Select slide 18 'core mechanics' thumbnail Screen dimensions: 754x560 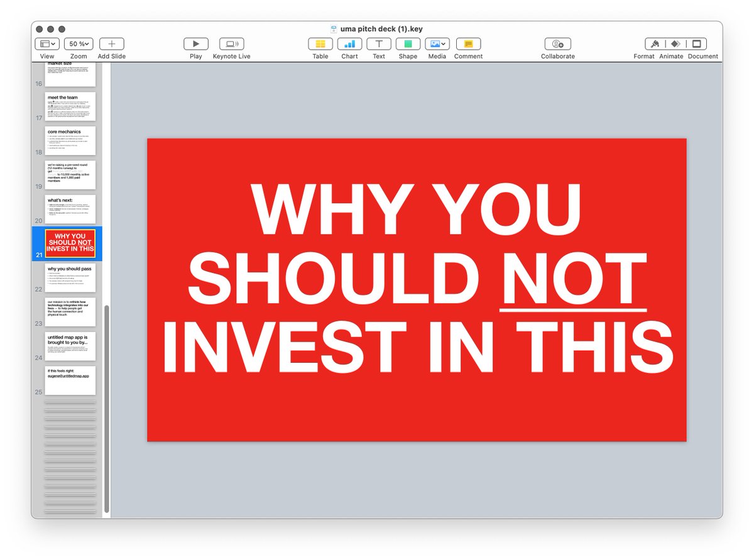coord(70,141)
